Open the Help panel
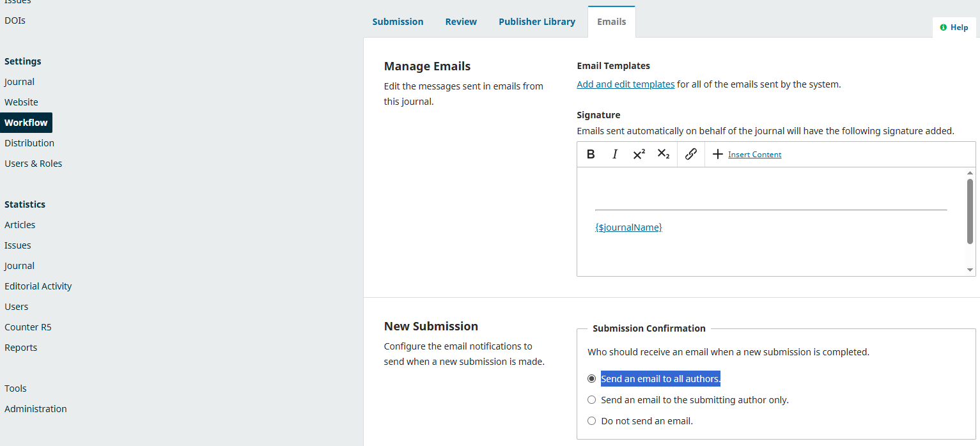 (x=954, y=27)
